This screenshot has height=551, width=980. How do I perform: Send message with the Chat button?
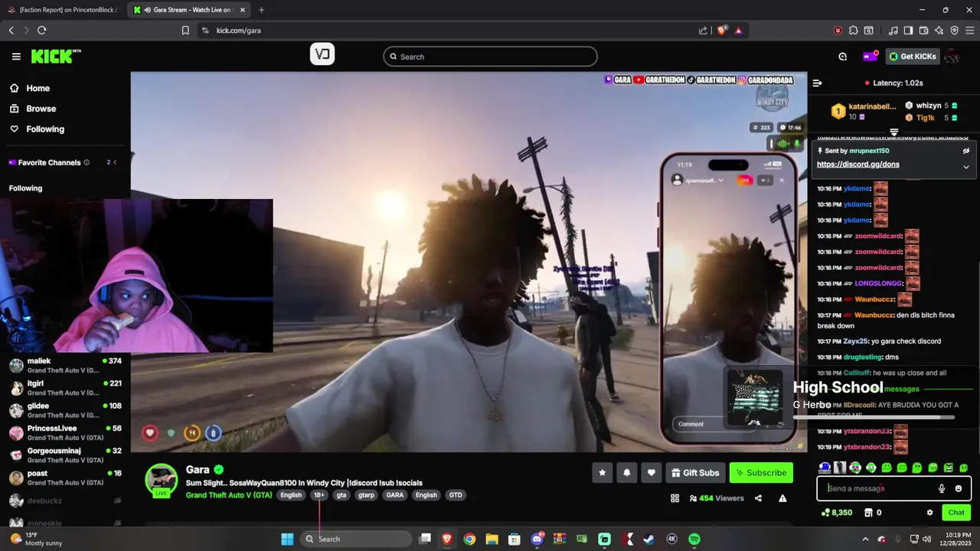956,513
